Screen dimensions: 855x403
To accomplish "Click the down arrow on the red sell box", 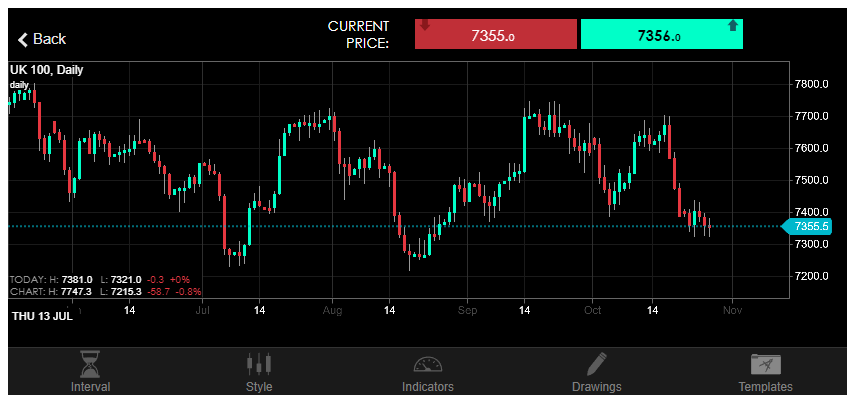I will [x=424, y=26].
